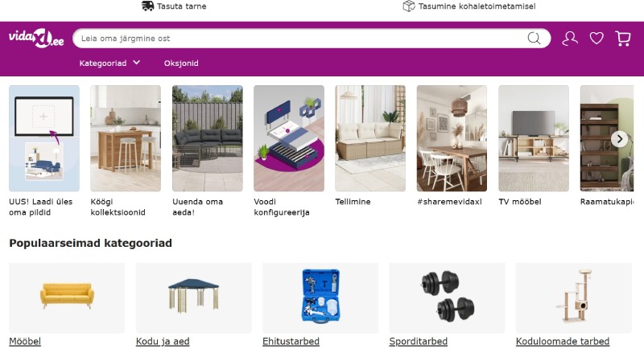Show next carousel items with arrow
The image size is (644, 357).
tap(619, 139)
